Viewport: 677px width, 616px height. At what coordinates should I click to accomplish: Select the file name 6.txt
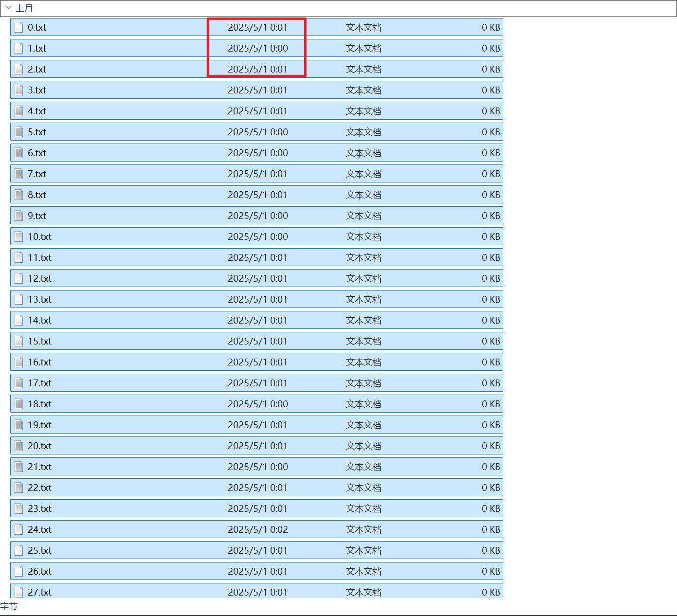[37, 153]
